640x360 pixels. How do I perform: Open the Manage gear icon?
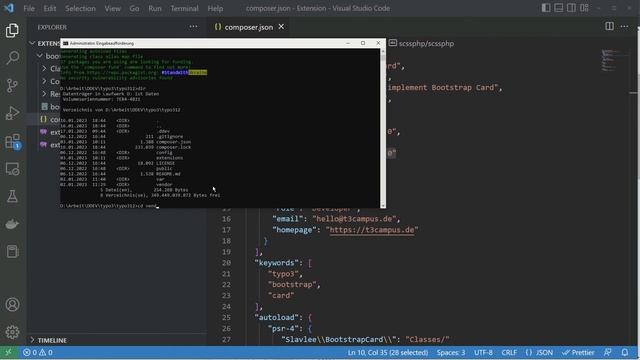point(12,332)
